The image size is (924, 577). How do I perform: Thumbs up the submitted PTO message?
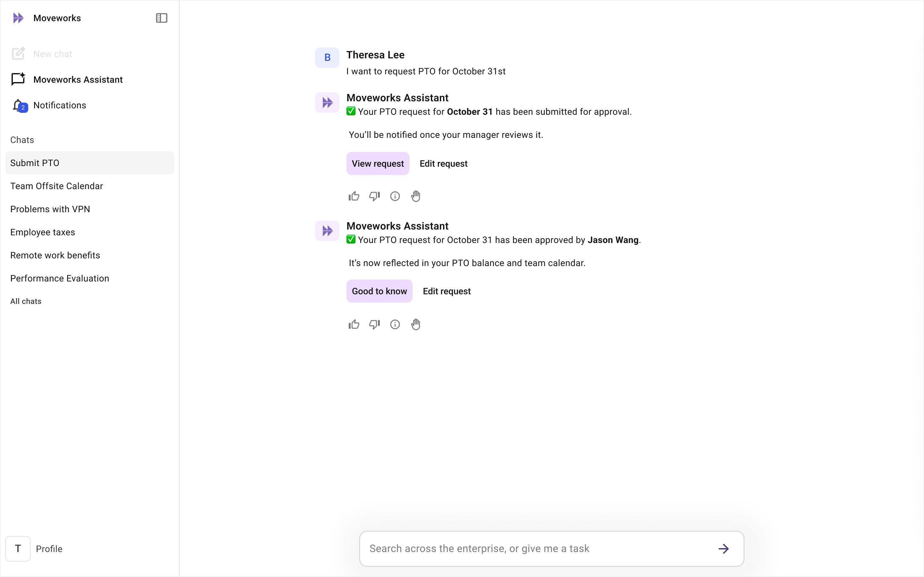pos(354,196)
